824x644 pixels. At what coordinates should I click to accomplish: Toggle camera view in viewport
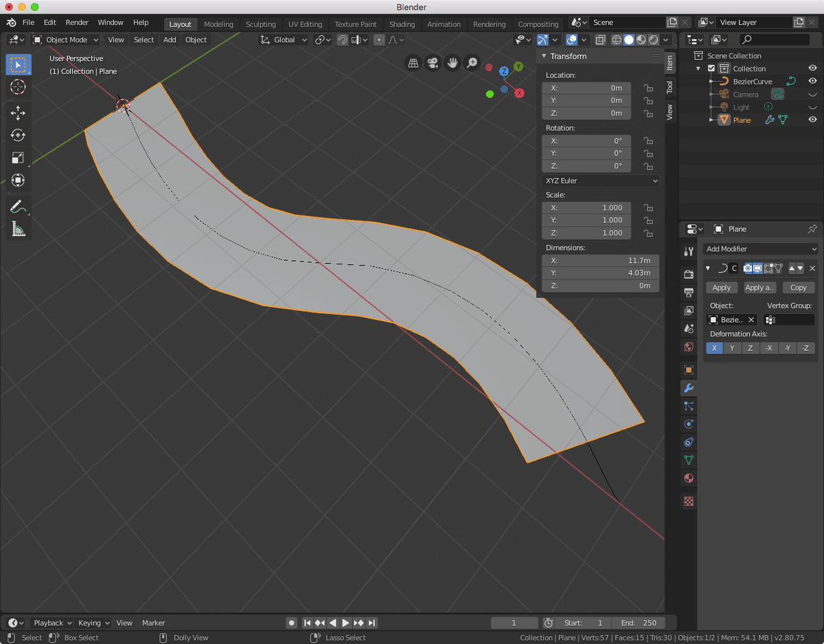[x=433, y=63]
